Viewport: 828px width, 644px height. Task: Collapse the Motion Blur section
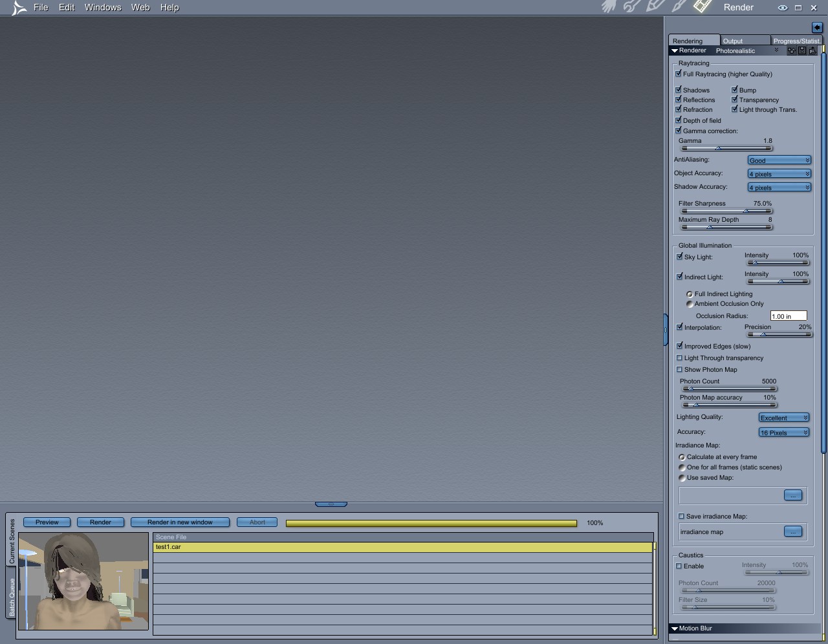pos(675,628)
